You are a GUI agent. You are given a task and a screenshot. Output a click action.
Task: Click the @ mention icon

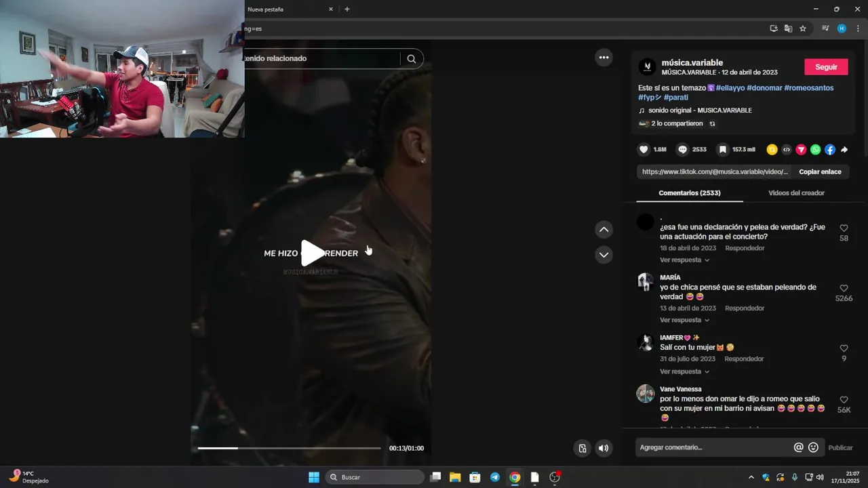click(x=799, y=447)
